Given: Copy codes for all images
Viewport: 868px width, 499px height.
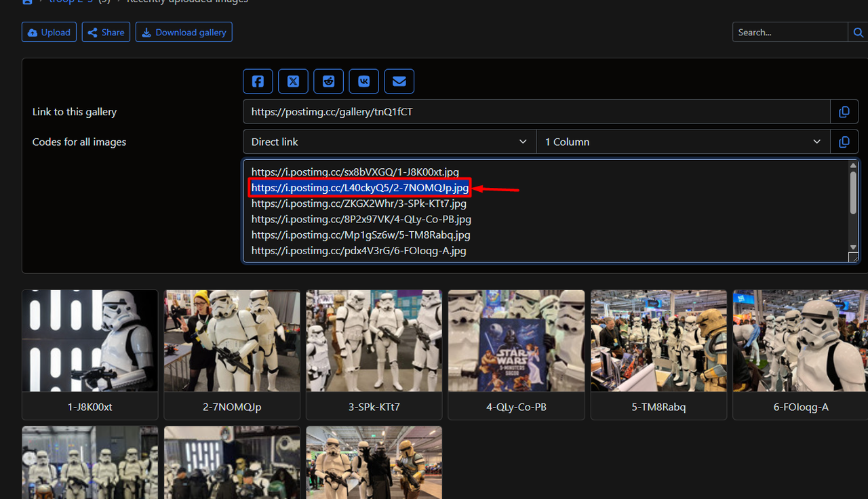Looking at the screenshot, I should point(844,142).
